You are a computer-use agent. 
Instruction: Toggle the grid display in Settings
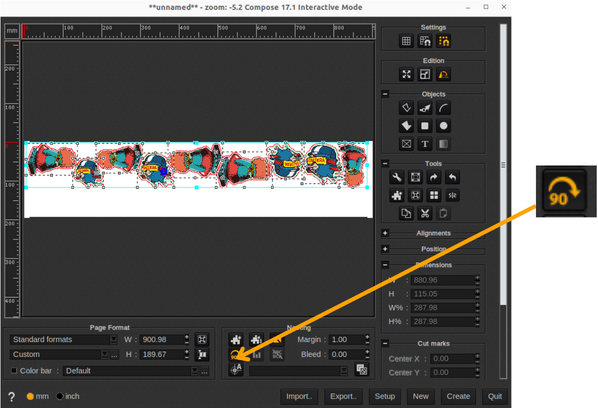tap(406, 41)
